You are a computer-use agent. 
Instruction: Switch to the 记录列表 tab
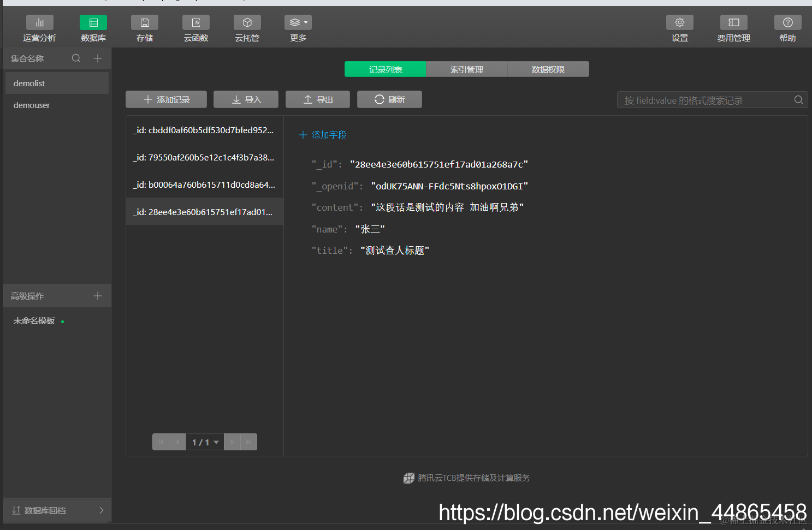(x=386, y=69)
